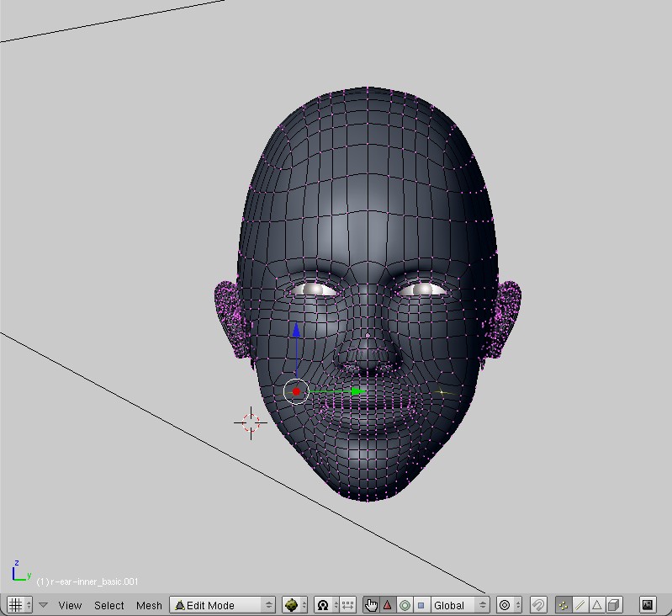Screen dimensions: 672x616
Task: Select the scale manipulator square icon
Action: tap(421, 605)
